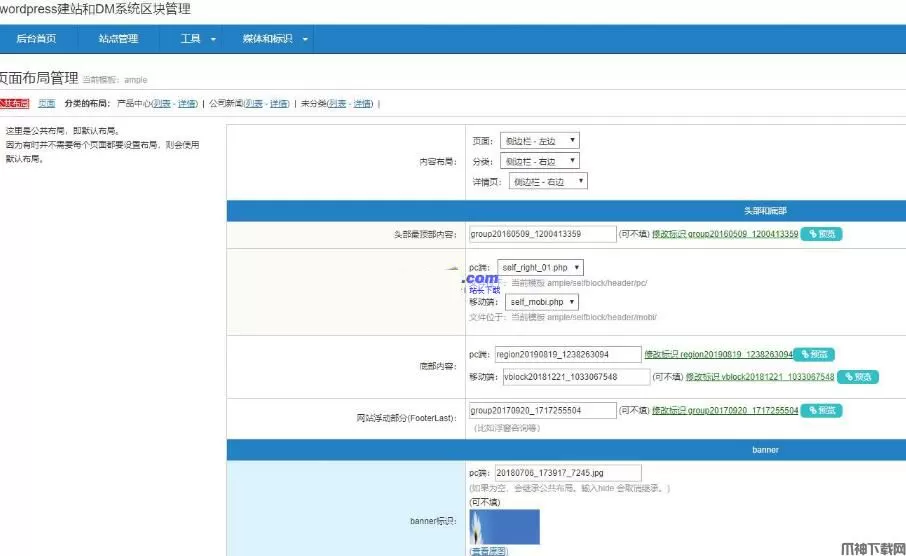
Task: Expand the self_mobi.php 移动端 dropdown
Action: coord(542,302)
